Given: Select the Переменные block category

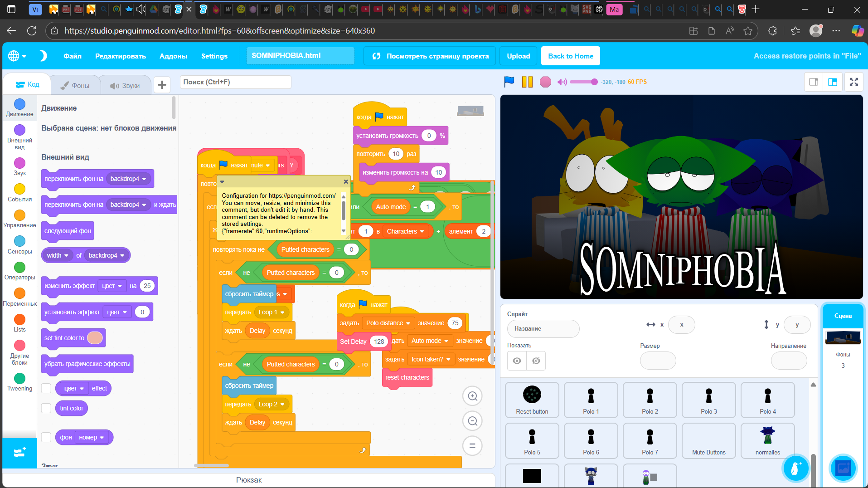Looking at the screenshot, I should (x=19, y=297).
